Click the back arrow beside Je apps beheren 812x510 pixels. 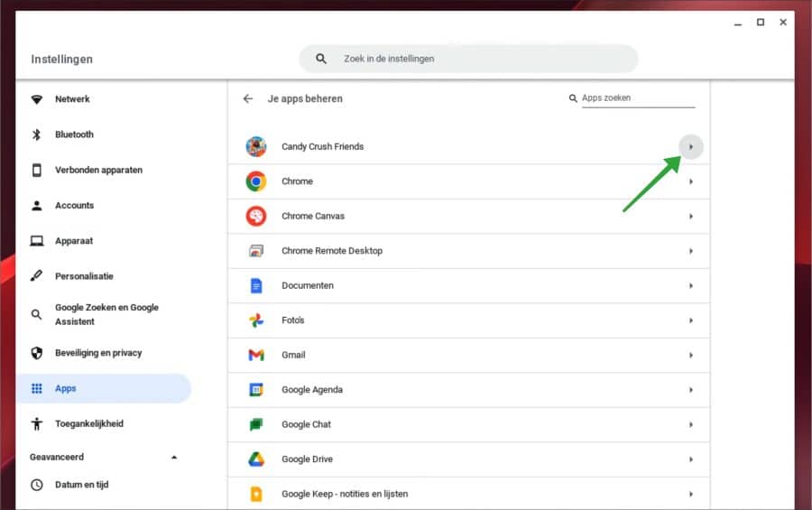point(248,98)
